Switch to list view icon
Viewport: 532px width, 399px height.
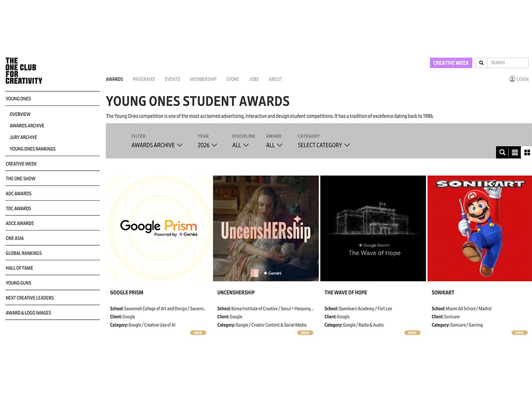(515, 152)
